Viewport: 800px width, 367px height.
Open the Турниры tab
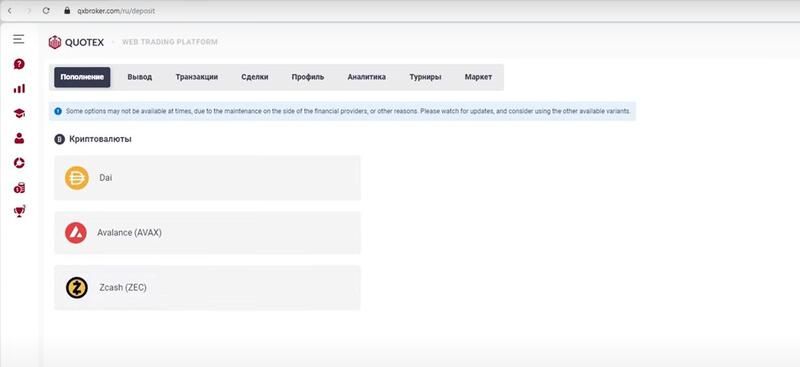point(425,77)
